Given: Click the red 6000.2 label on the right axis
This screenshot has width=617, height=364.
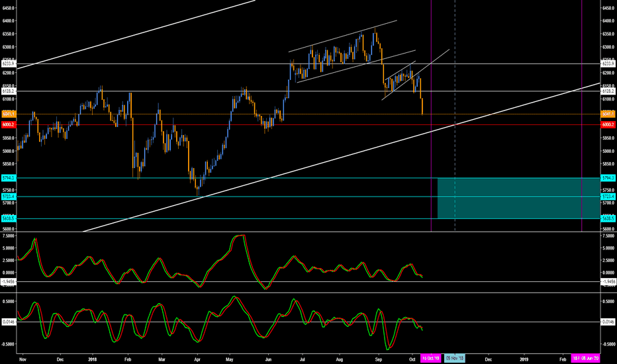Looking at the screenshot, I should click(608, 124).
